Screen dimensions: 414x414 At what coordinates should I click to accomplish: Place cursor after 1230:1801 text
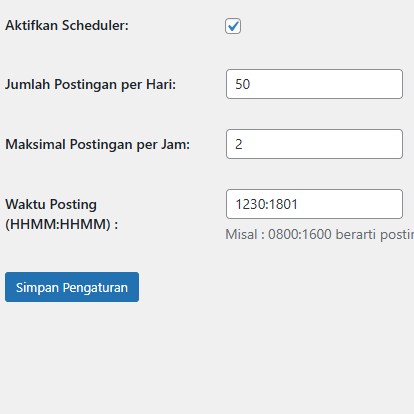click(299, 204)
